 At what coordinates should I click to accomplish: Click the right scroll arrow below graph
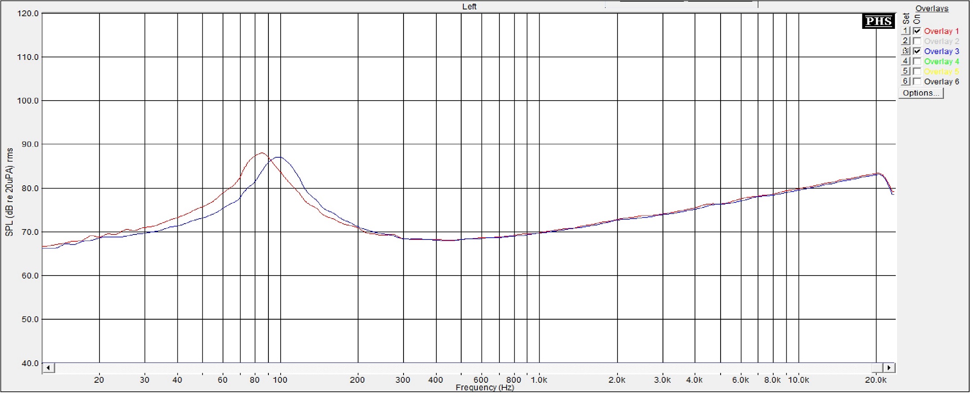click(889, 368)
